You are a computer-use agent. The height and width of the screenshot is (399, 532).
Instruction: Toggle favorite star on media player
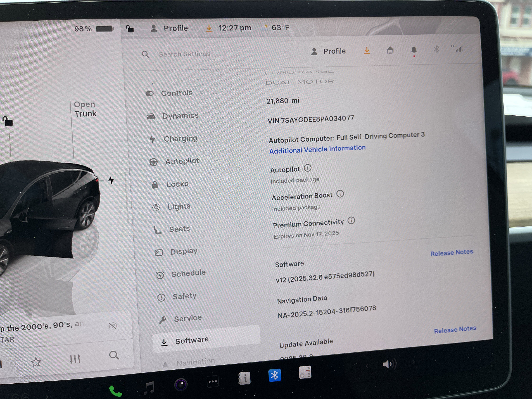[36, 362]
